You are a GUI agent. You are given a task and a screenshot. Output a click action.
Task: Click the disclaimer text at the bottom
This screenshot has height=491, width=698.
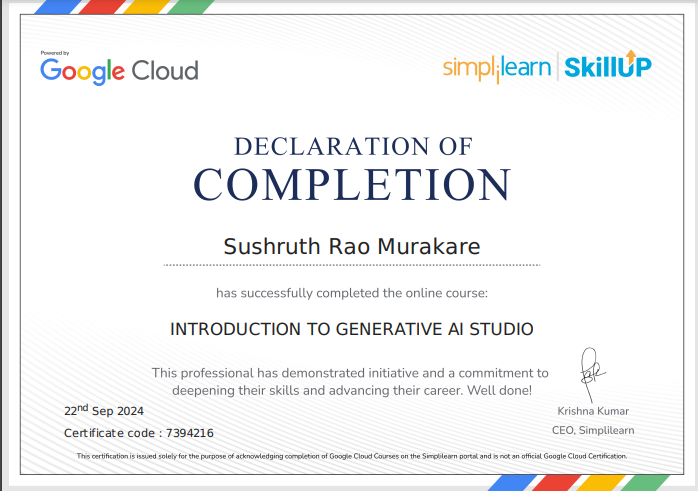tap(352, 456)
